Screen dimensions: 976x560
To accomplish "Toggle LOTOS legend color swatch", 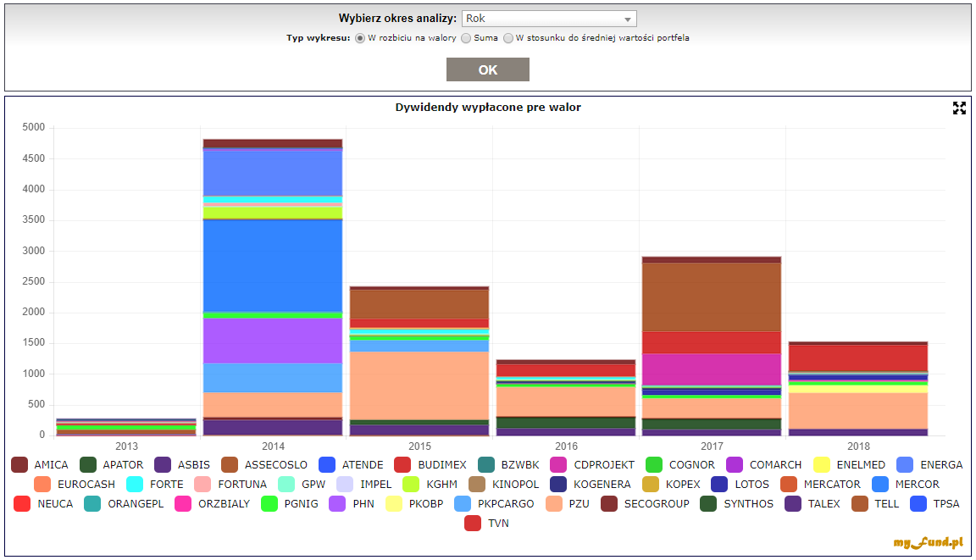I will coord(719,484).
